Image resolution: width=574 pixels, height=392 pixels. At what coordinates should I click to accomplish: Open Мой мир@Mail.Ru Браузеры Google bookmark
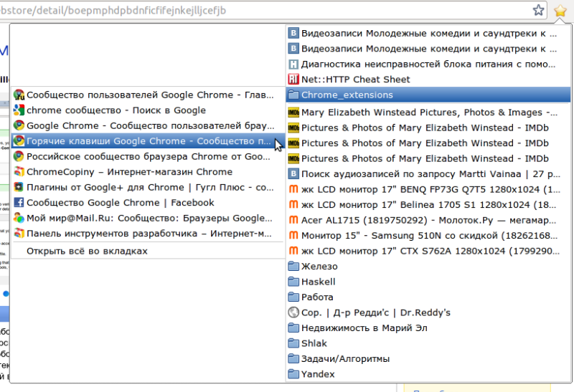coord(149,218)
